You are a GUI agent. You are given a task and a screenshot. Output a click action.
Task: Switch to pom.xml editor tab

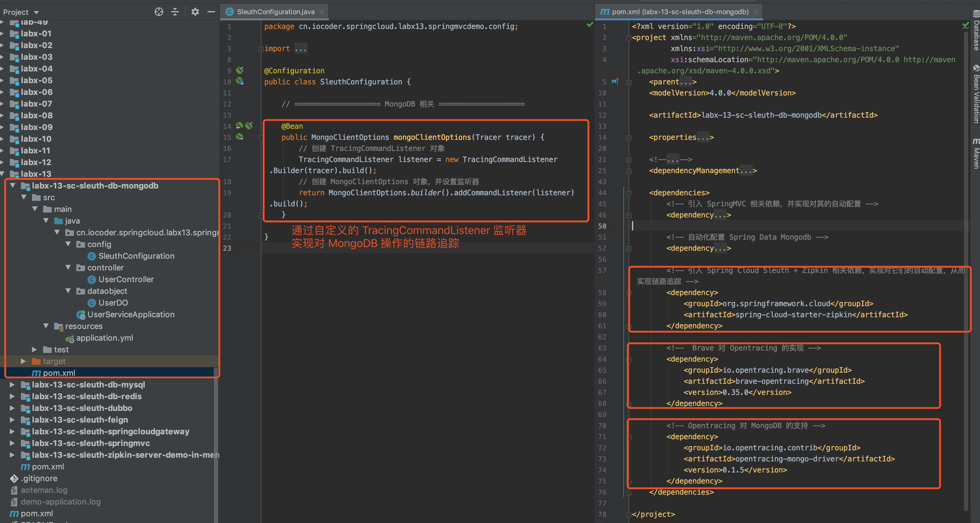click(x=679, y=12)
